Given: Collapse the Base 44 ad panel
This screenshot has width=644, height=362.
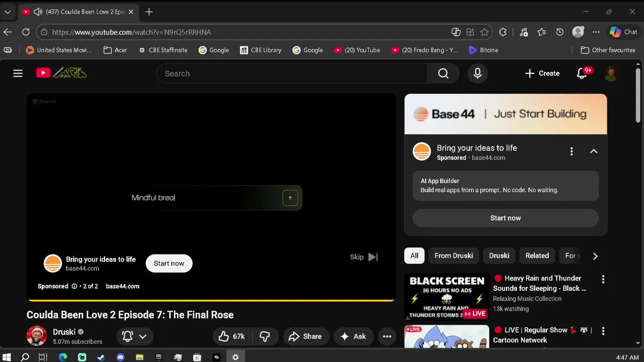Looking at the screenshot, I should point(594,151).
